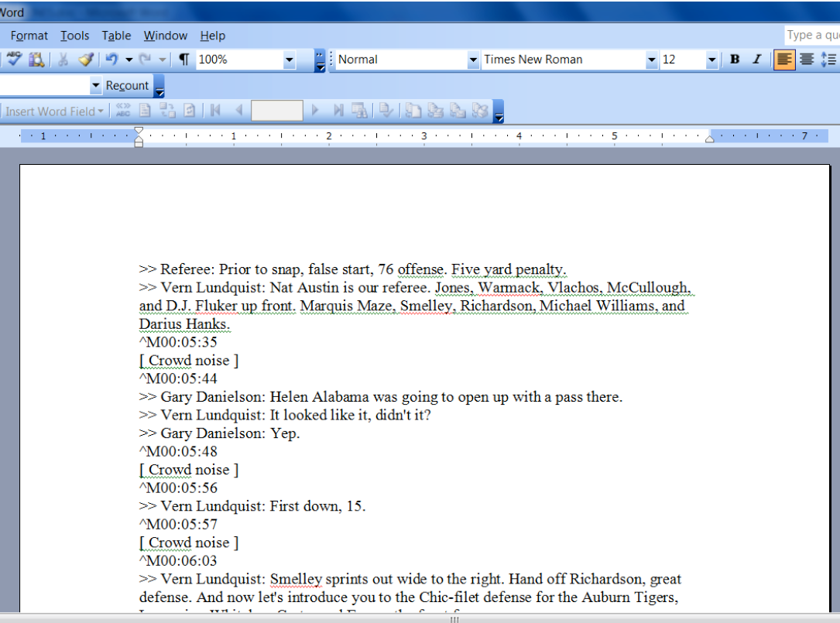Viewport: 840px width, 623px height.
Task: Click Merge to Fax icon
Action: [x=480, y=111]
